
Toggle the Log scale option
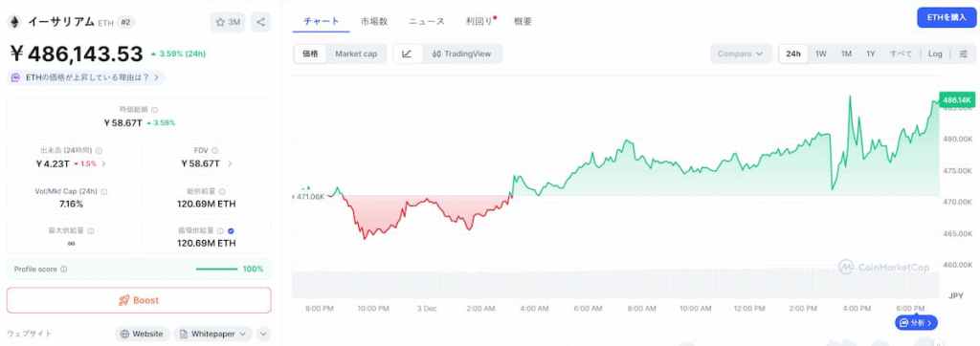935,54
